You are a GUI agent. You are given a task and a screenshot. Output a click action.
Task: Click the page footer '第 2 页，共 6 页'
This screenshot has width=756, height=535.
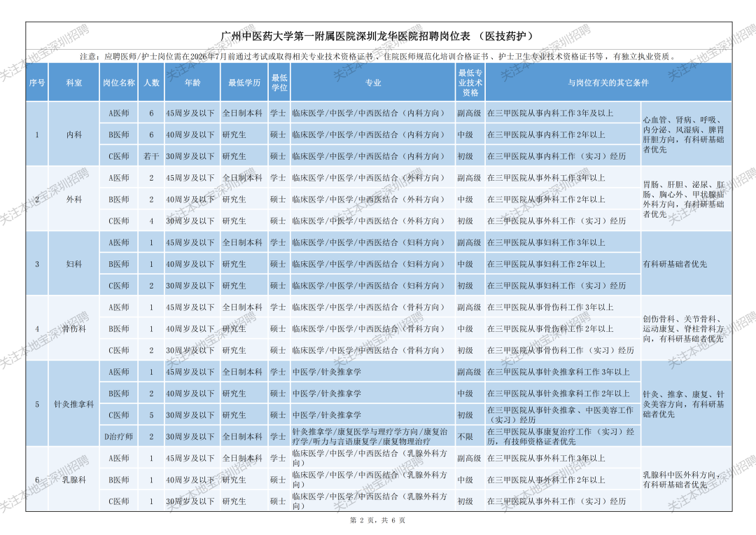377,520
